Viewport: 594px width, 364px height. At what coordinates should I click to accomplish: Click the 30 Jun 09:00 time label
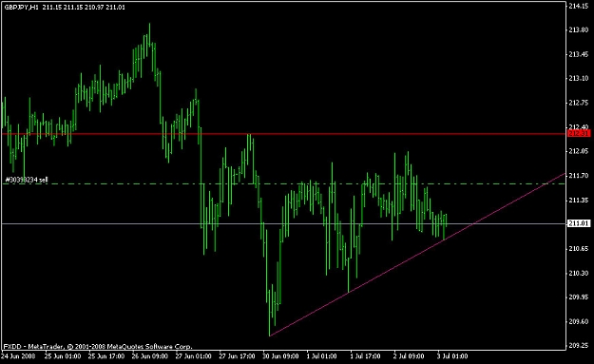coord(280,356)
